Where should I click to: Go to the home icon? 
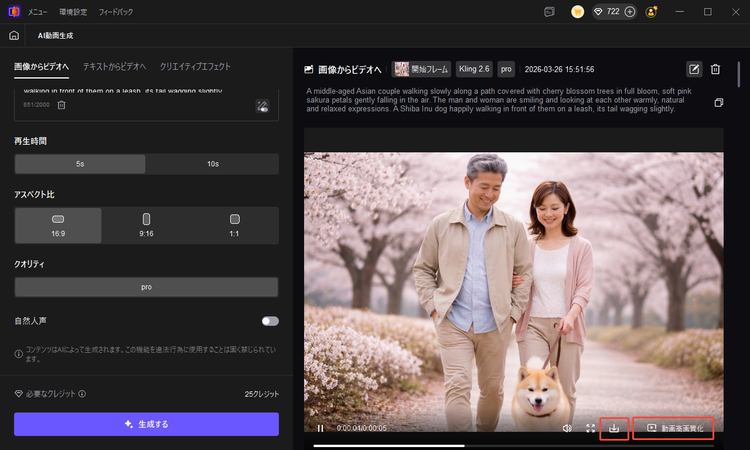(x=14, y=35)
